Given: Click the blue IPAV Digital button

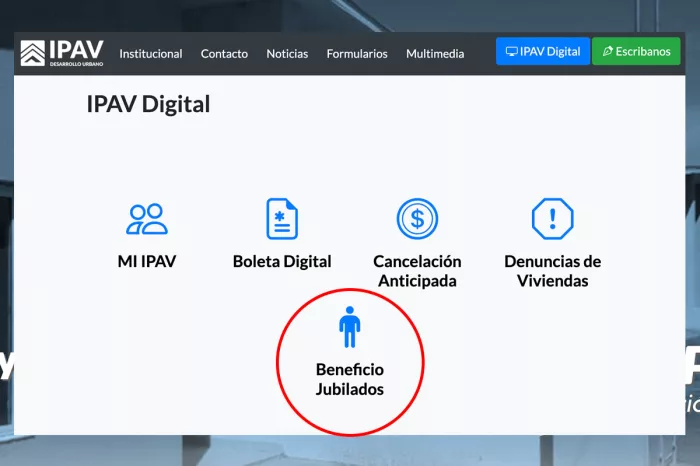Looking at the screenshot, I should (x=543, y=51).
